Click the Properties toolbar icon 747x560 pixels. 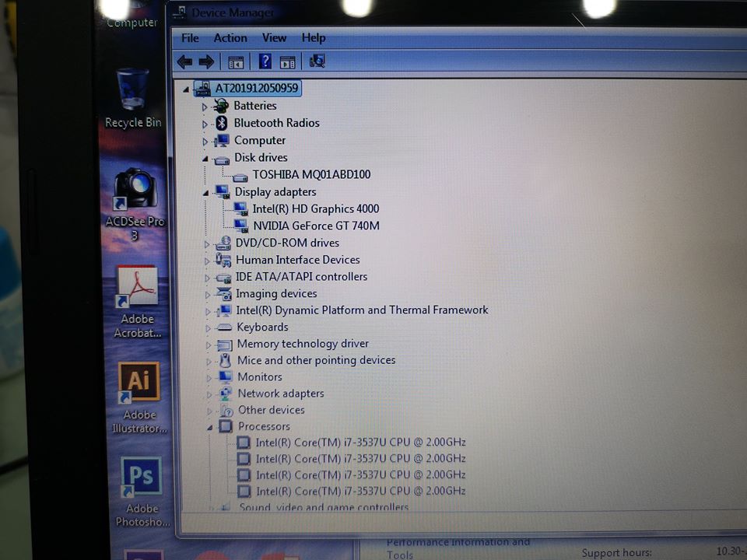(288, 61)
